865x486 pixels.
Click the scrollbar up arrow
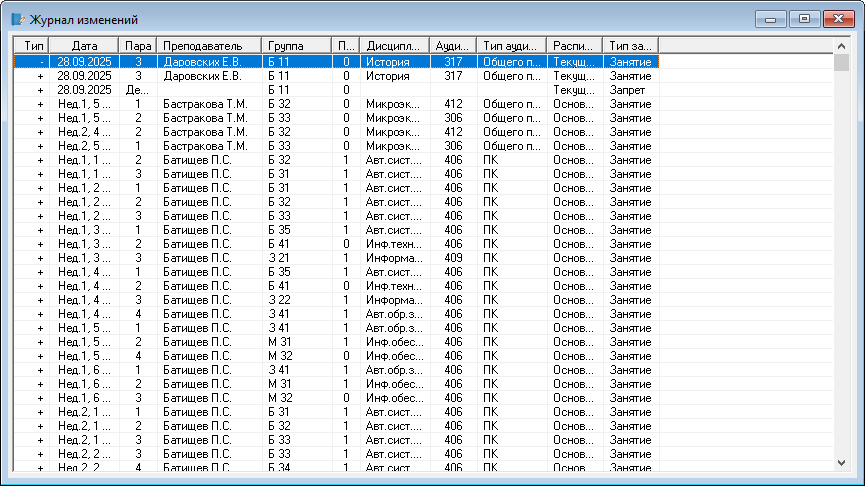841,46
